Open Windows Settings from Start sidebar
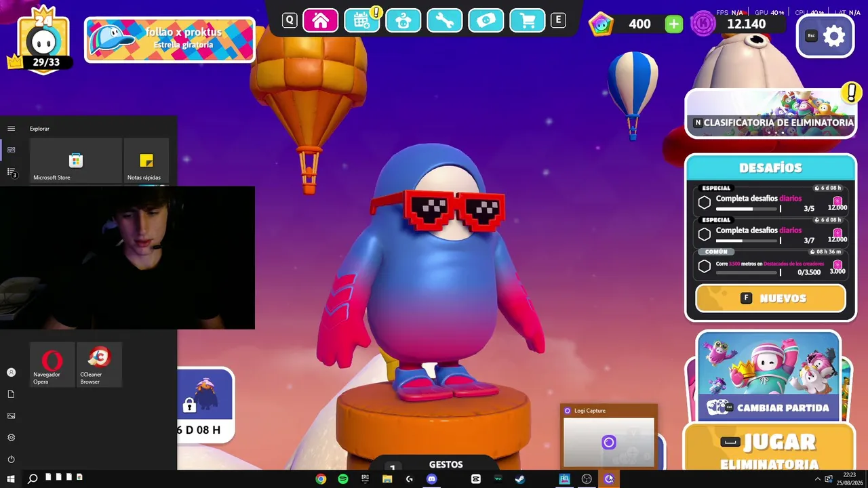This screenshot has width=868, height=488. point(11,437)
